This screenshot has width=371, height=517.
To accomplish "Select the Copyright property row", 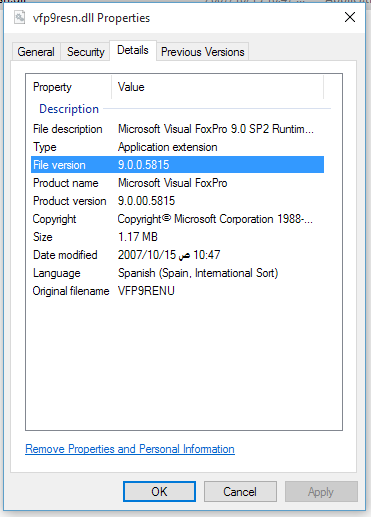I will (x=177, y=219).
